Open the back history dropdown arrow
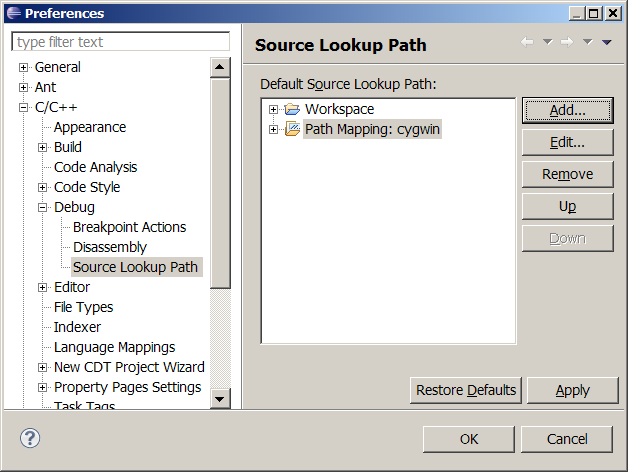Image resolution: width=628 pixels, height=472 pixels. 547,42
